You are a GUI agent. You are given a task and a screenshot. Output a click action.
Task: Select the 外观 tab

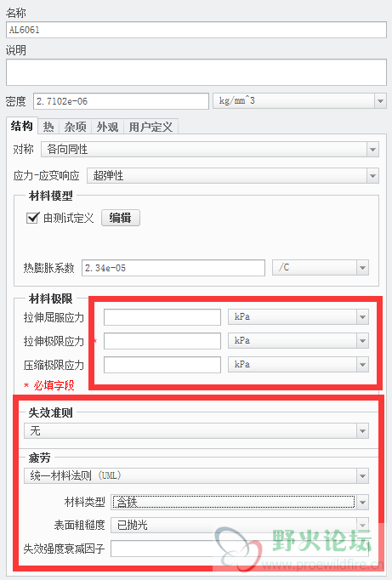click(x=107, y=127)
